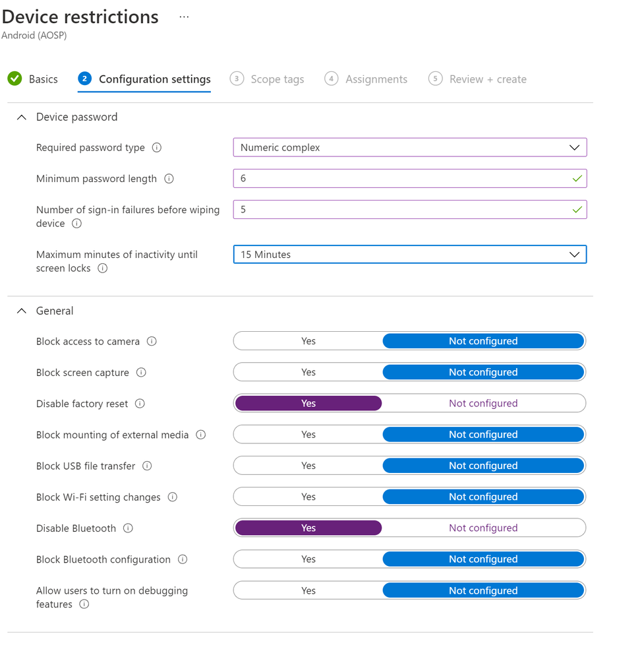The height and width of the screenshot is (659, 644).
Task: Click the info icon for Disable Bluetooth
Action: 128,528
